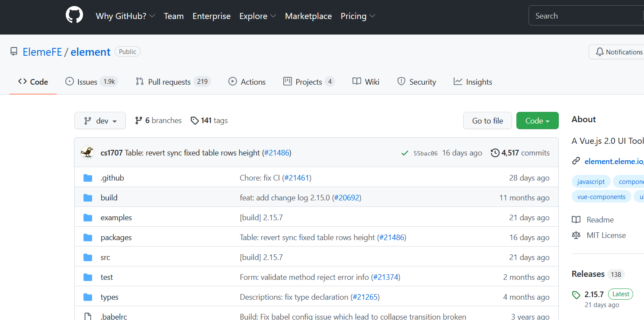644x320 pixels.
Task: Open the Actions tab
Action: coord(247,82)
